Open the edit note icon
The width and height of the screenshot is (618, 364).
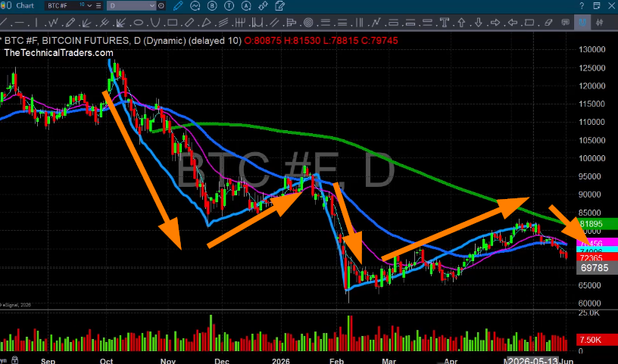pos(279,6)
